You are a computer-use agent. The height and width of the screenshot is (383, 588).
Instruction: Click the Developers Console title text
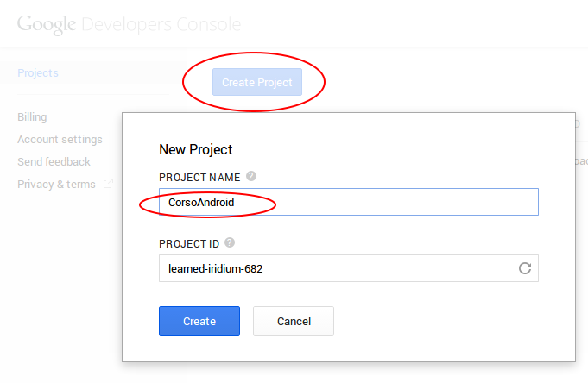pos(161,24)
